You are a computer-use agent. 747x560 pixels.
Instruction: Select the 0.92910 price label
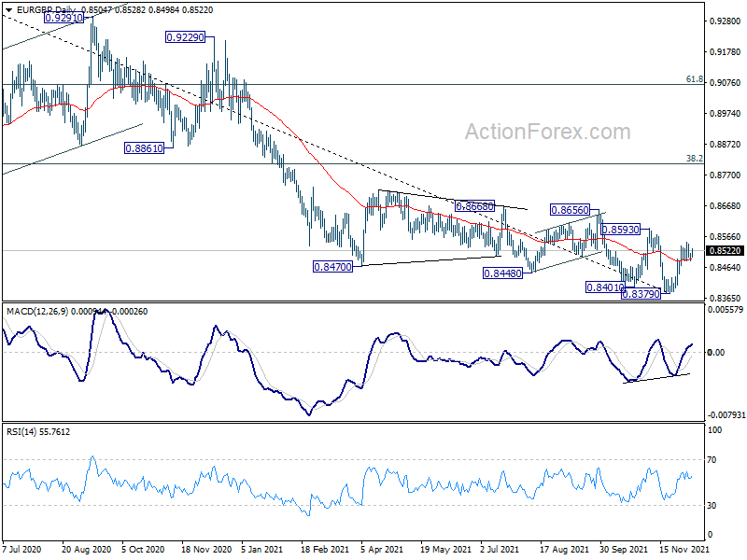pos(63,18)
